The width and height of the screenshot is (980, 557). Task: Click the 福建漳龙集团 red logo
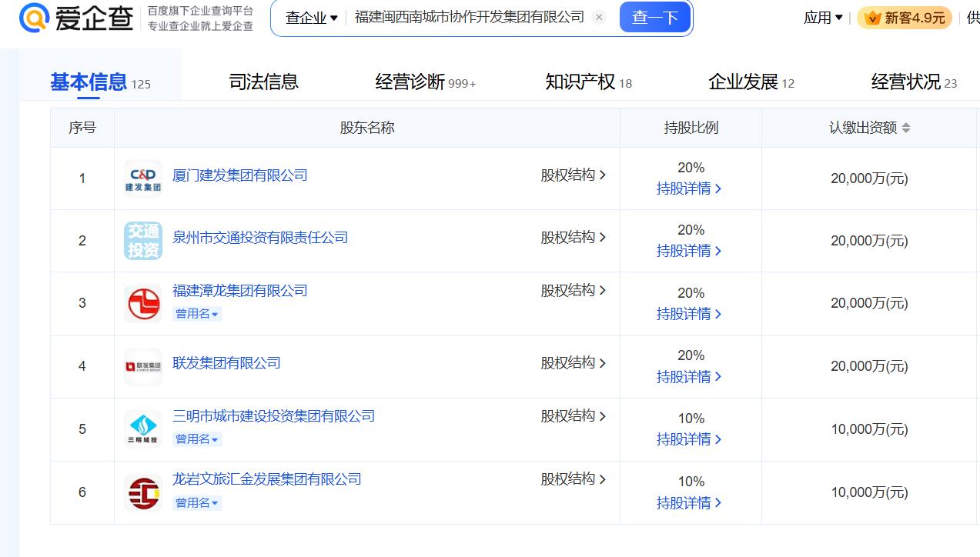point(143,303)
